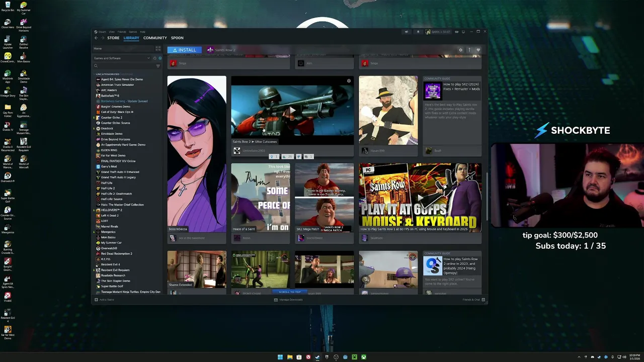Screen dimensions: 644x362
Task: Select Marvel Rivals in library list
Action: 110,226
